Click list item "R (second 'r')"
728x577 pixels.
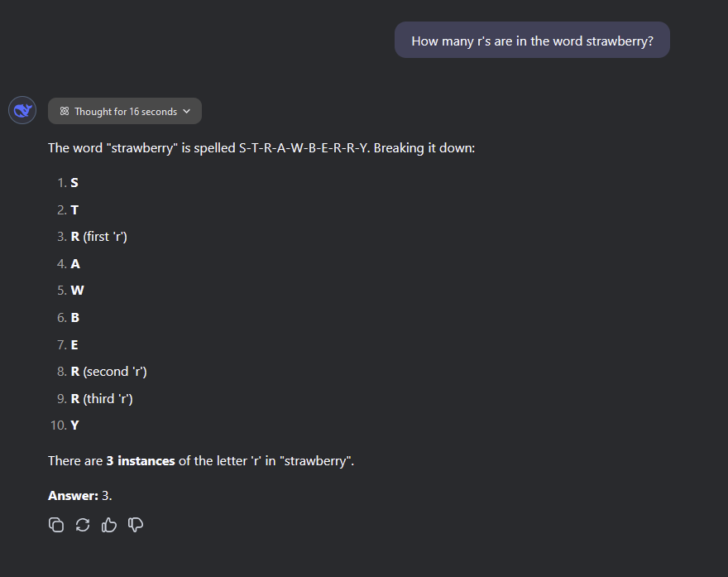(x=108, y=372)
